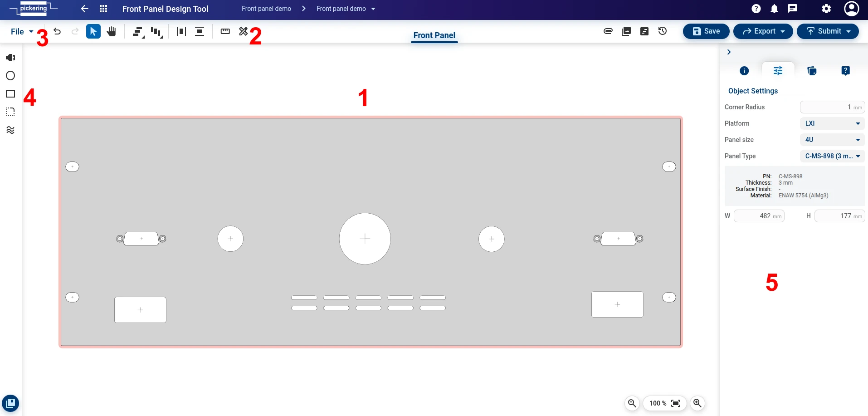Viewport: 868px width, 416px height.
Task: Open the library button at bottom-left
Action: point(10,403)
